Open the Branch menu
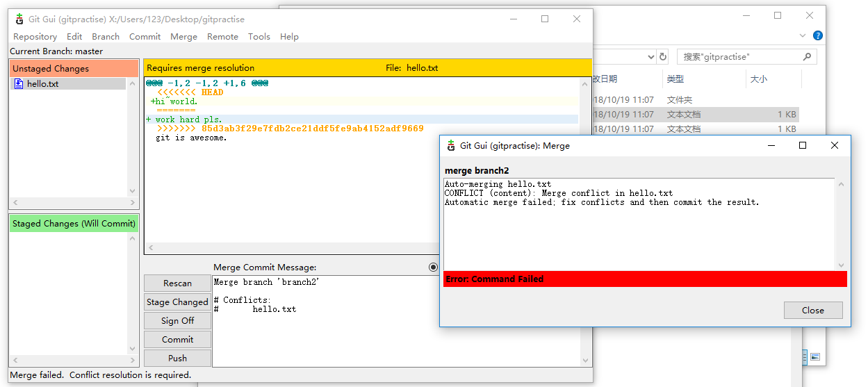Image resolution: width=868 pixels, height=387 pixels. point(106,37)
